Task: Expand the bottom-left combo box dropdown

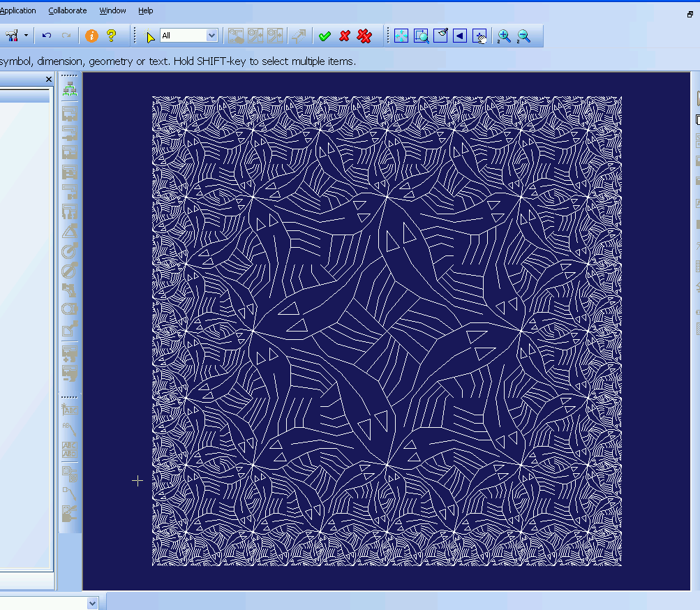Action: (92, 602)
